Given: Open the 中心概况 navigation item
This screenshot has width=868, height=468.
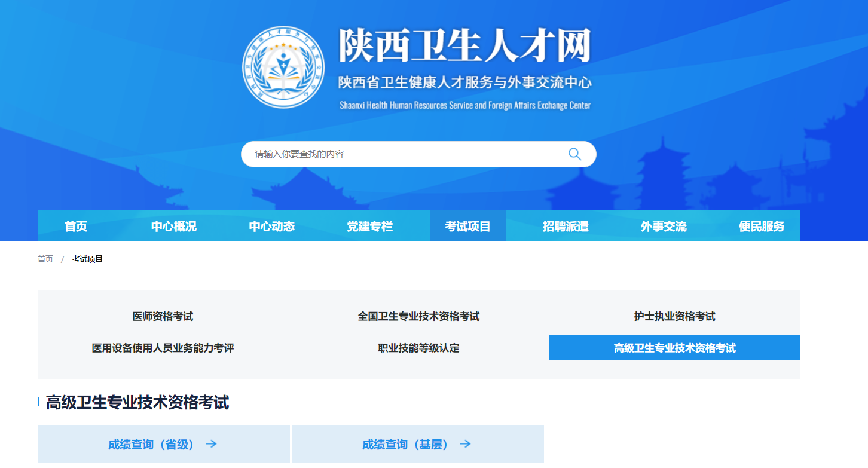Looking at the screenshot, I should pos(173,227).
